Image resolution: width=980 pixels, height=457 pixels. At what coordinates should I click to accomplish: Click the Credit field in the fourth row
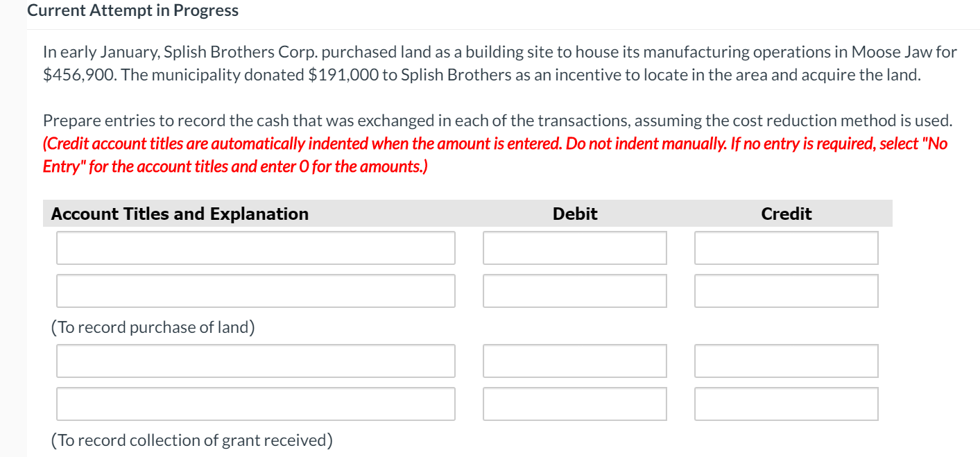click(786, 404)
